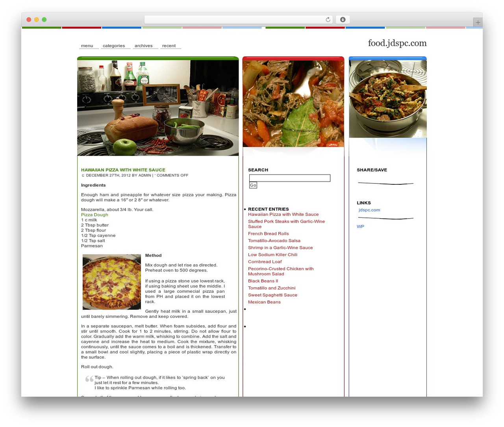504x427 pixels.
Task: Visit the jdspc.com link
Action: coord(369,210)
